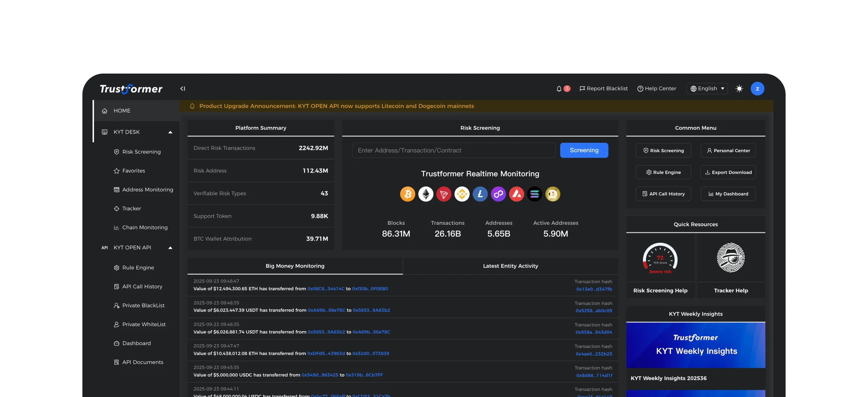868x397 pixels.
Task: Collapse the KYT OPEN API section
Action: tap(170, 248)
